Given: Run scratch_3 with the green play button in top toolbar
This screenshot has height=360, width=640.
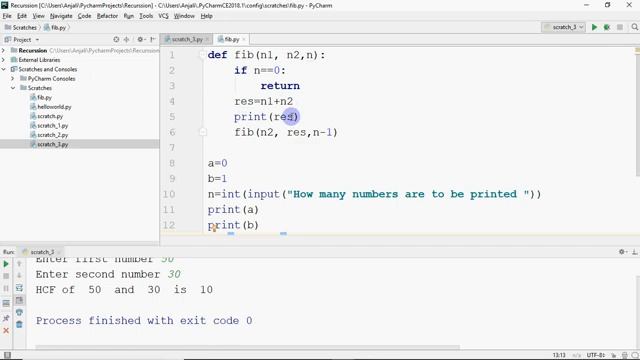Looking at the screenshot, I should coord(594,27).
